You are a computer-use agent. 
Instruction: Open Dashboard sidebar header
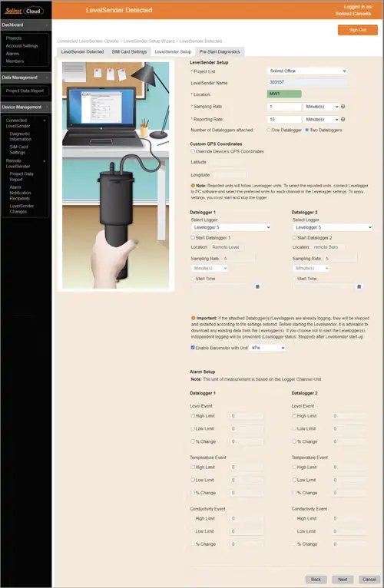pyautogui.click(x=25, y=25)
